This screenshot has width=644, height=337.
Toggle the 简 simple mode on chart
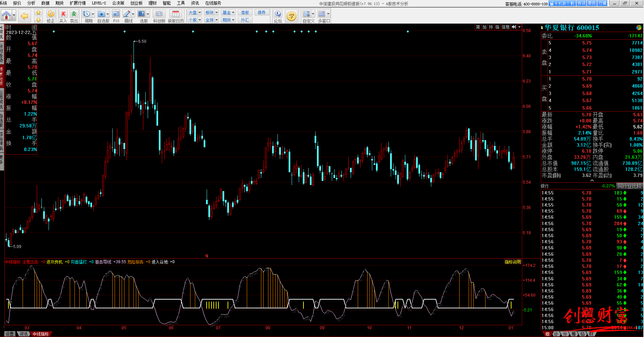[x=478, y=27]
